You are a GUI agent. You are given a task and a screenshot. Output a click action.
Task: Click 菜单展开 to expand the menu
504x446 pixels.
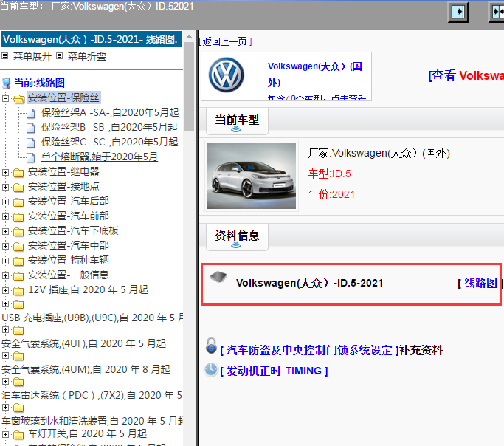(x=32, y=56)
